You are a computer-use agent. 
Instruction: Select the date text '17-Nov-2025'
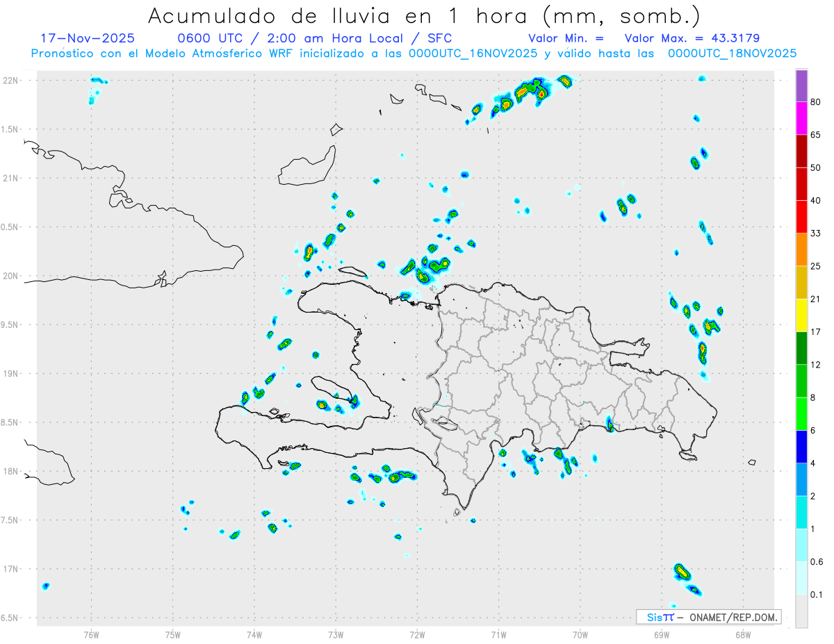[88, 38]
